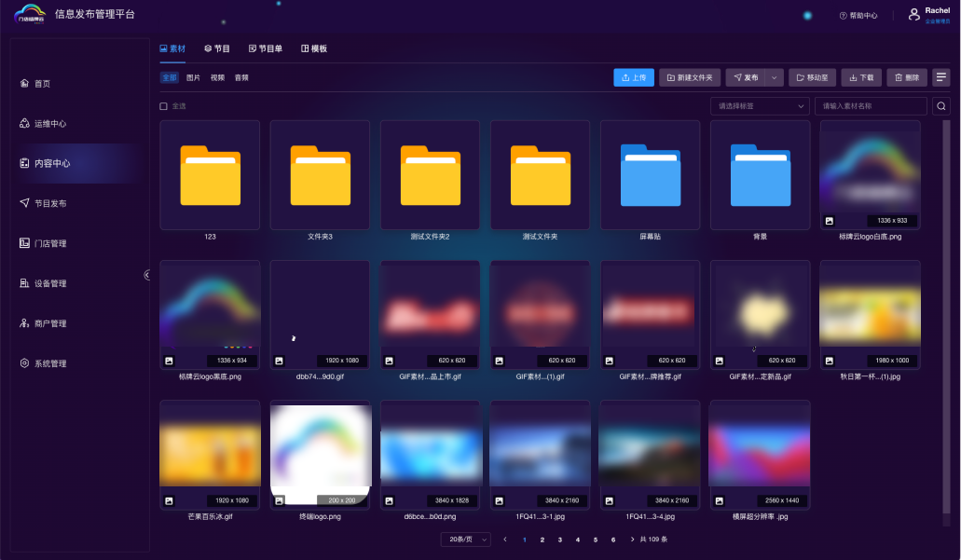Click the 发布 publish button
The image size is (961, 560).
[x=746, y=78]
